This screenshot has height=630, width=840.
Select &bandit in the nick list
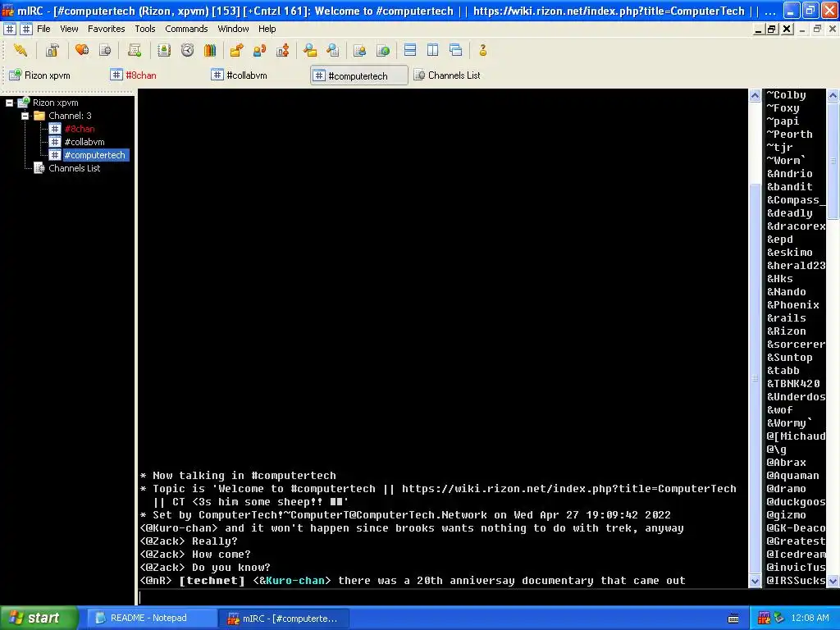pyautogui.click(x=789, y=187)
